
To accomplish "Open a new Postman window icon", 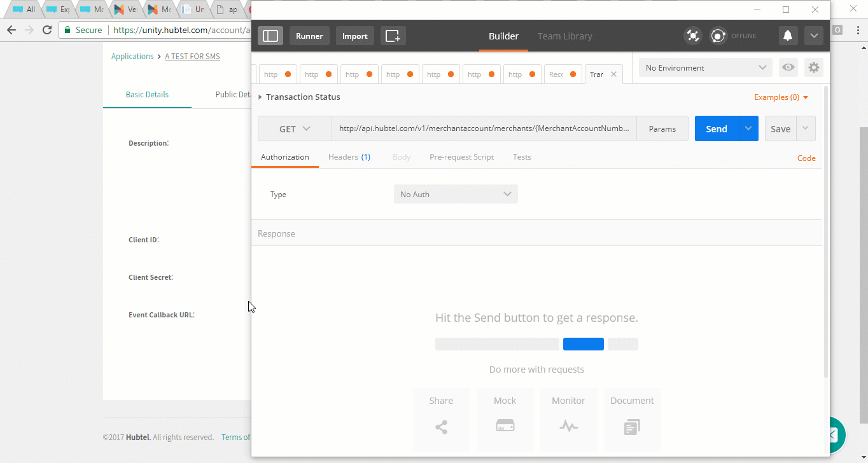I will [393, 36].
